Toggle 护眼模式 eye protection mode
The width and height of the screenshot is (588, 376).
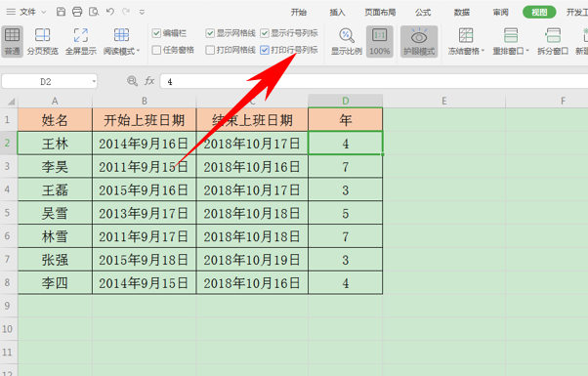point(419,41)
